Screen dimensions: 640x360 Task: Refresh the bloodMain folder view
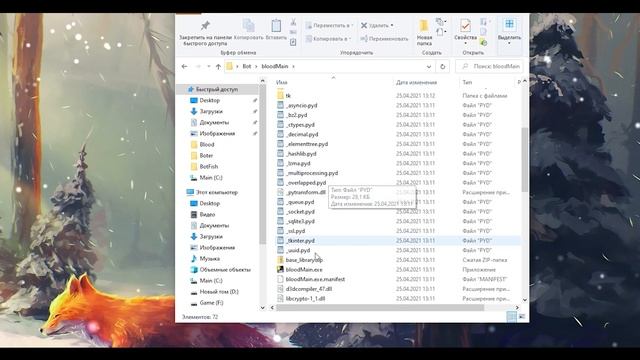(442, 66)
